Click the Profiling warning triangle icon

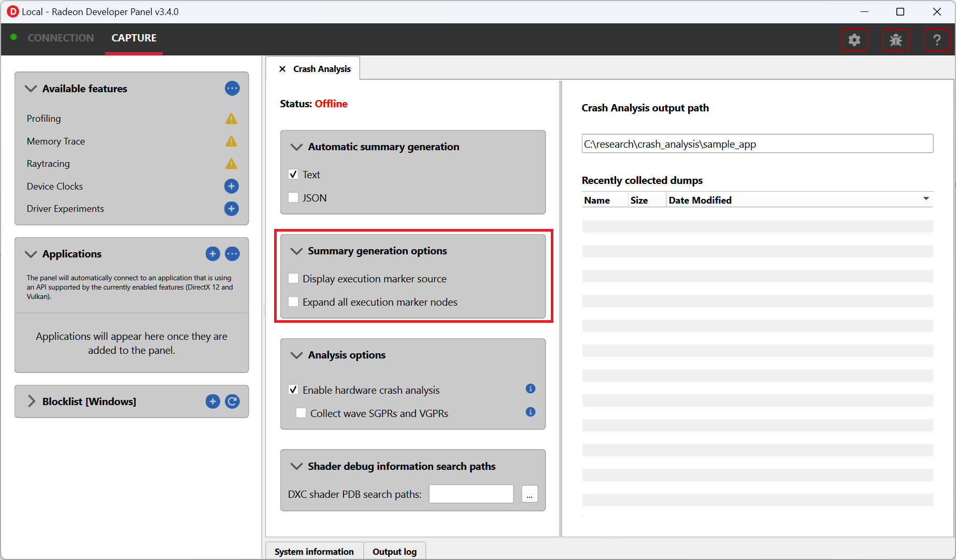pyautogui.click(x=231, y=119)
